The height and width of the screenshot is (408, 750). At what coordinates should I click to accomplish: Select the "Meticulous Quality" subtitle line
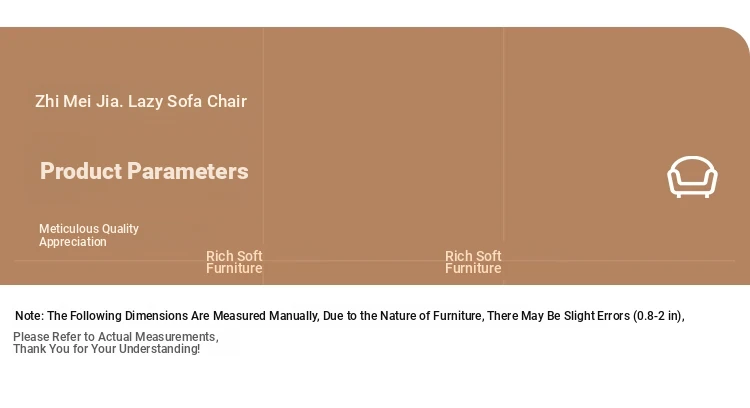point(89,229)
